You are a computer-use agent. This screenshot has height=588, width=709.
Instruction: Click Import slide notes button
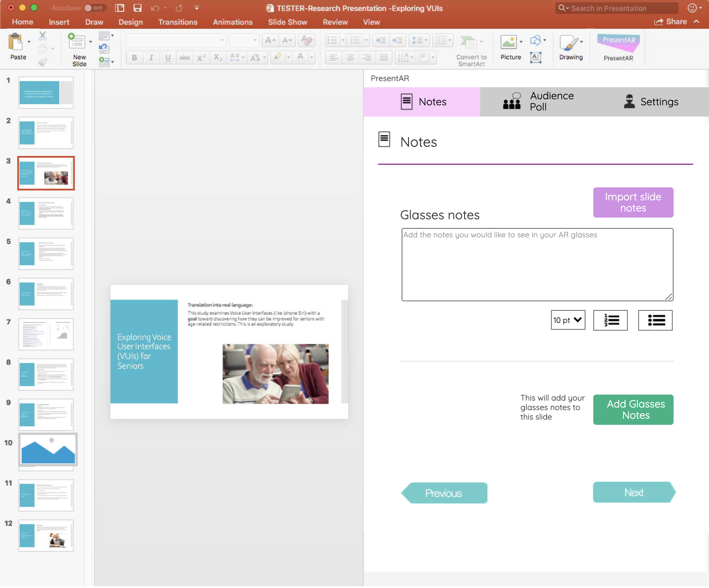633,202
